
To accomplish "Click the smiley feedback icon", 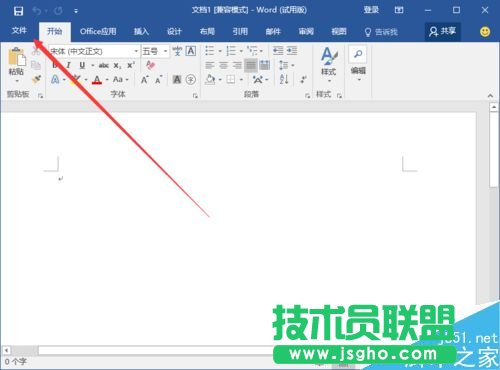I will coord(485,32).
